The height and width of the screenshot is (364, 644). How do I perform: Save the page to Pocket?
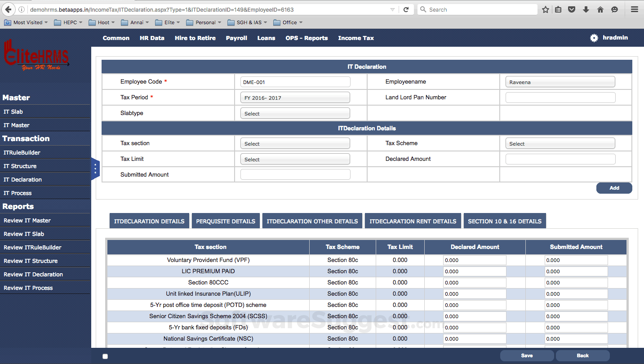[x=571, y=9]
